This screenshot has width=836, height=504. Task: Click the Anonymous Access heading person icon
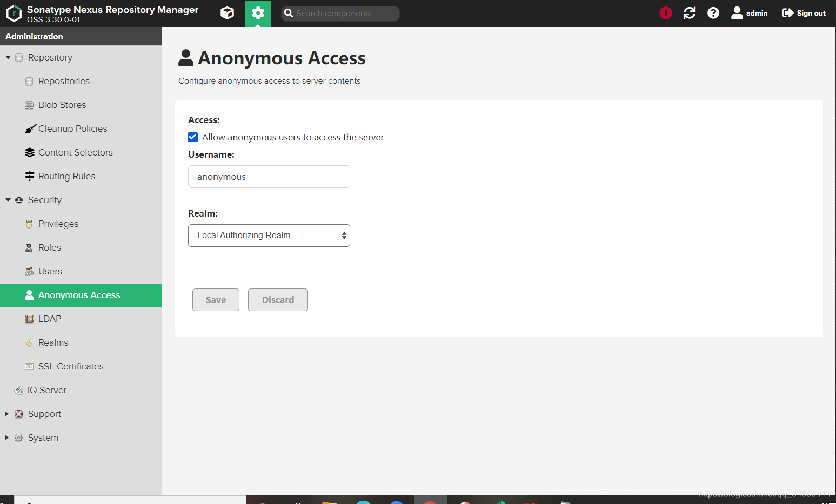pos(186,58)
